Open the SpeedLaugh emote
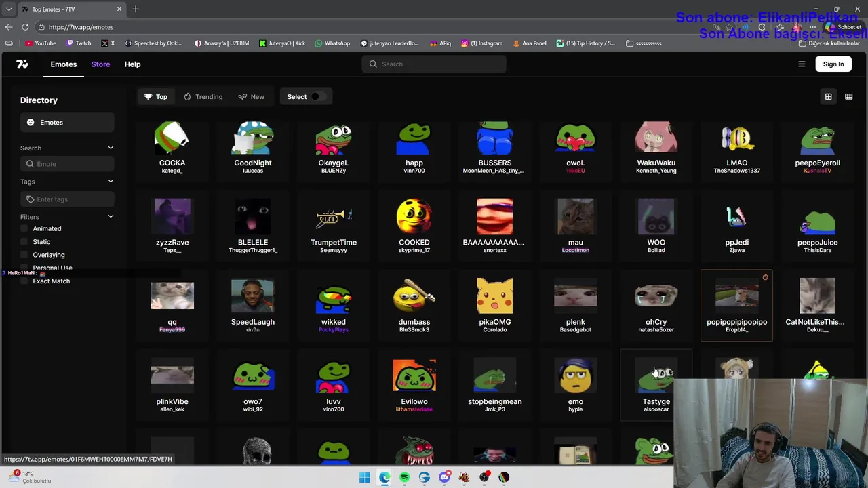The height and width of the screenshot is (488, 868). (x=253, y=306)
